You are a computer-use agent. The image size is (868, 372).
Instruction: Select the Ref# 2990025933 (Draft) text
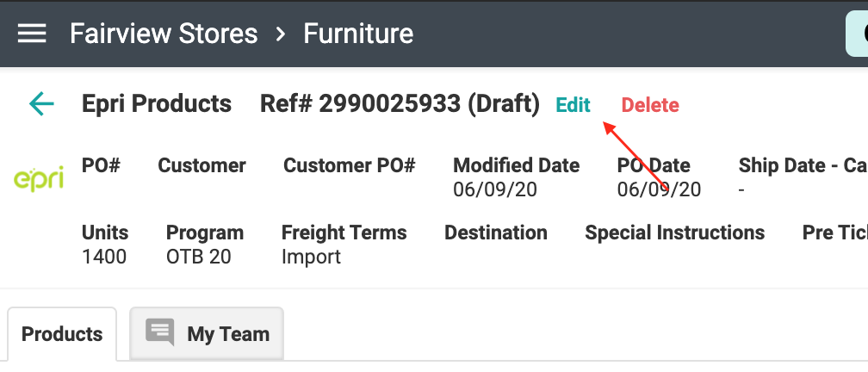tap(400, 104)
